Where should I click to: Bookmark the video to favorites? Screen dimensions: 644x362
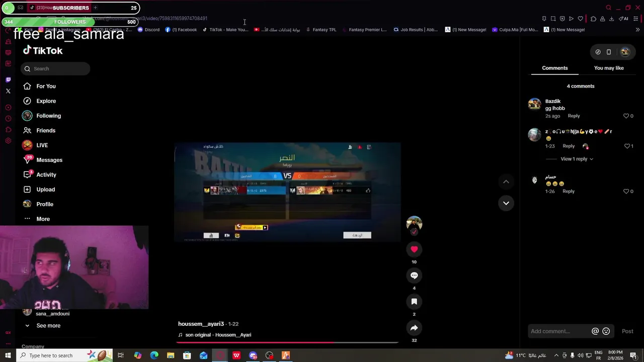point(414,301)
